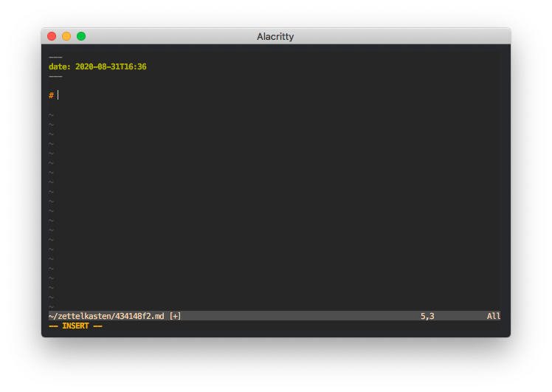
Task: Click the orange '#' heading marker
Action: coord(51,95)
